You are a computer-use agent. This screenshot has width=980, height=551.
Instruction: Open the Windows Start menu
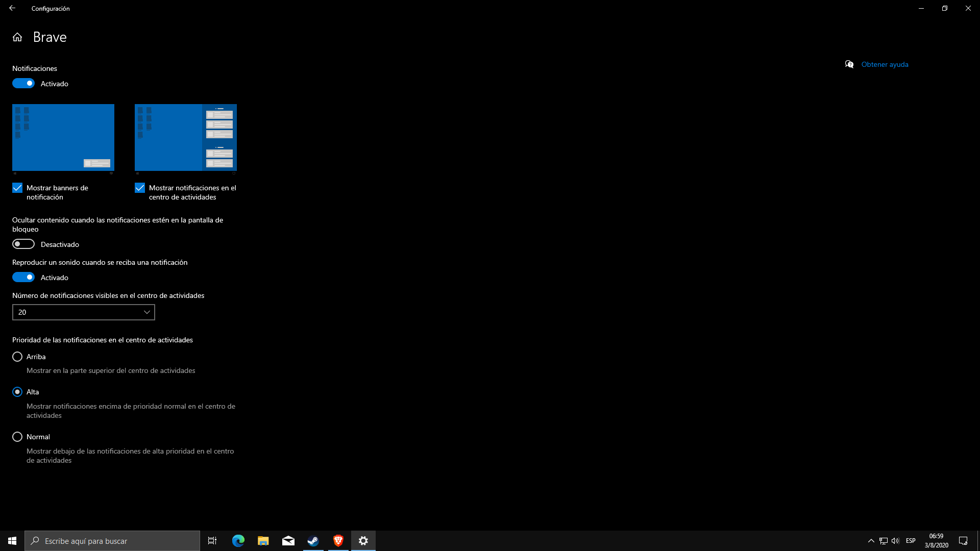pos(12,541)
